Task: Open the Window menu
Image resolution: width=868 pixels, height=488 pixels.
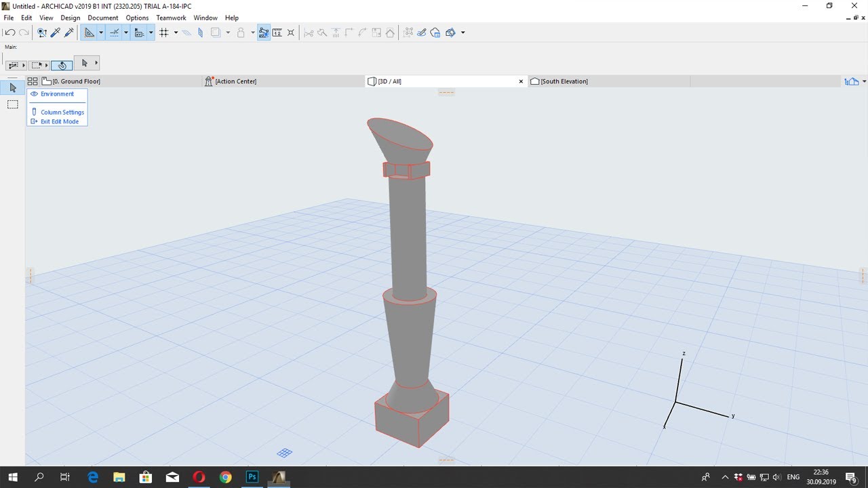Action: pyautogui.click(x=205, y=18)
